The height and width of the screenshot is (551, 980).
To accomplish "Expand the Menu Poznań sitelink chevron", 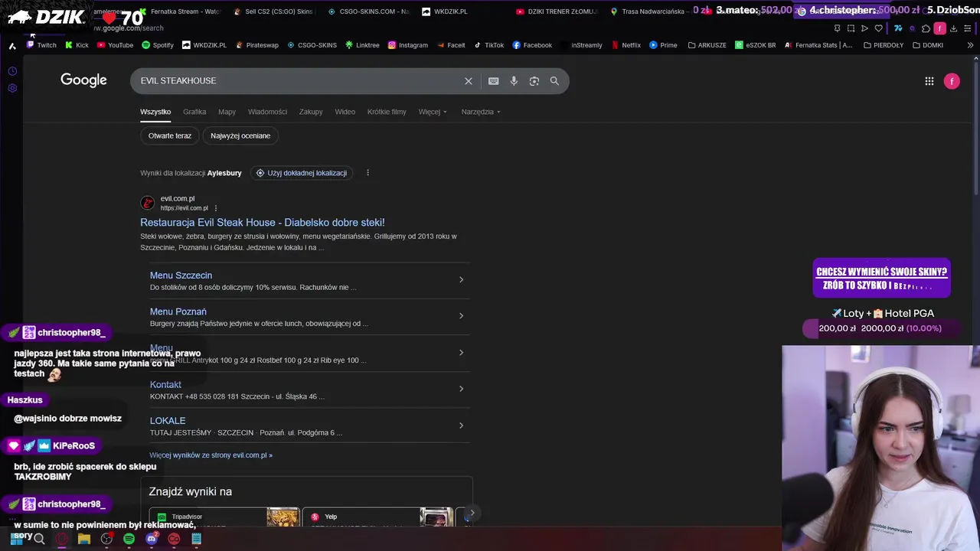I will tap(461, 316).
